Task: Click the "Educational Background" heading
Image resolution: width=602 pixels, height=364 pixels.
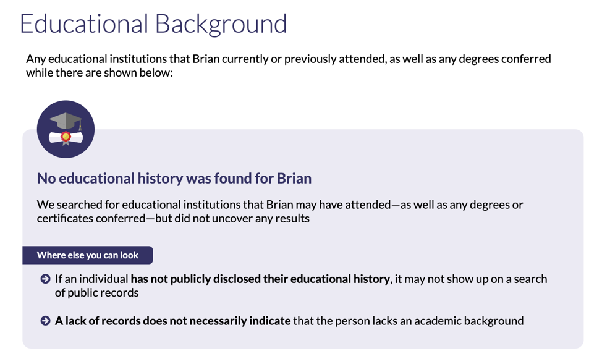Action: click(153, 24)
